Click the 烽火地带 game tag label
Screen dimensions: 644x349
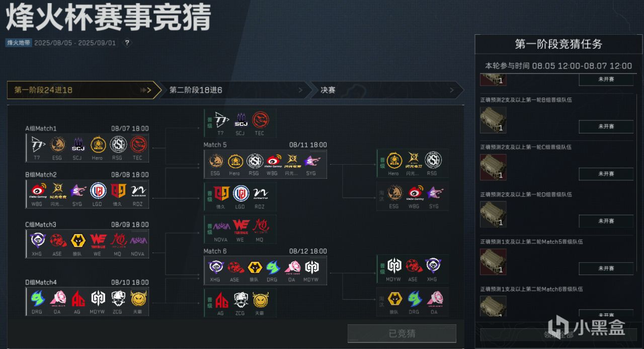coord(19,43)
